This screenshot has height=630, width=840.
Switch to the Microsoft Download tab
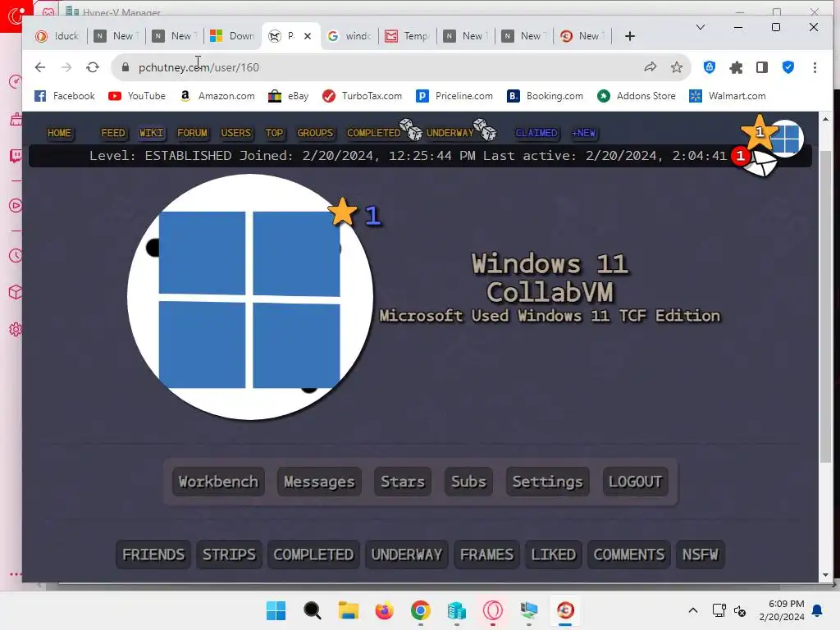click(x=232, y=36)
